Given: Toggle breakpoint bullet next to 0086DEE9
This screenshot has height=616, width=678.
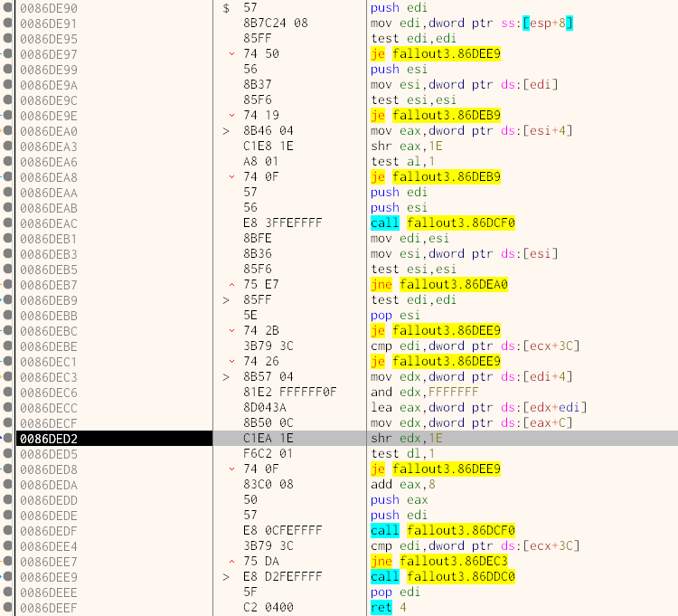Looking at the screenshot, I should pos(7,576).
